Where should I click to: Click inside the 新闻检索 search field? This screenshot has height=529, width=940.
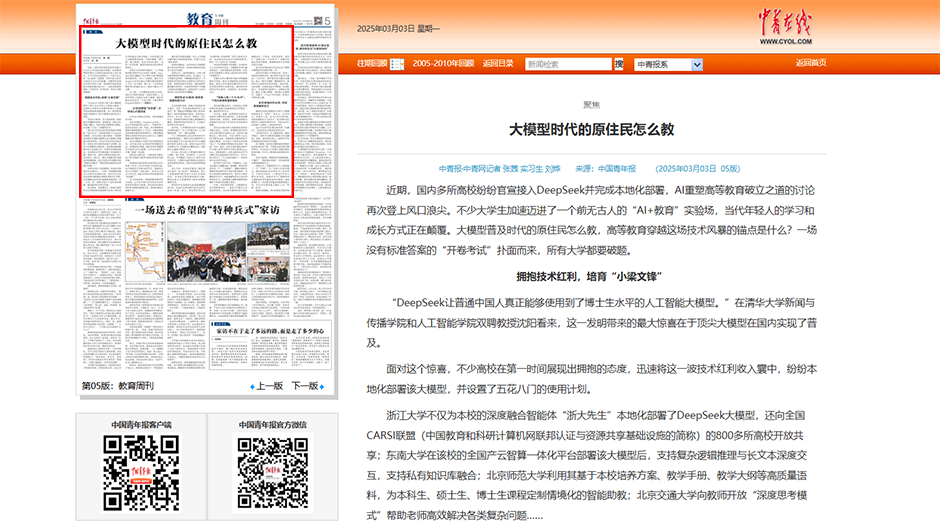pos(567,64)
